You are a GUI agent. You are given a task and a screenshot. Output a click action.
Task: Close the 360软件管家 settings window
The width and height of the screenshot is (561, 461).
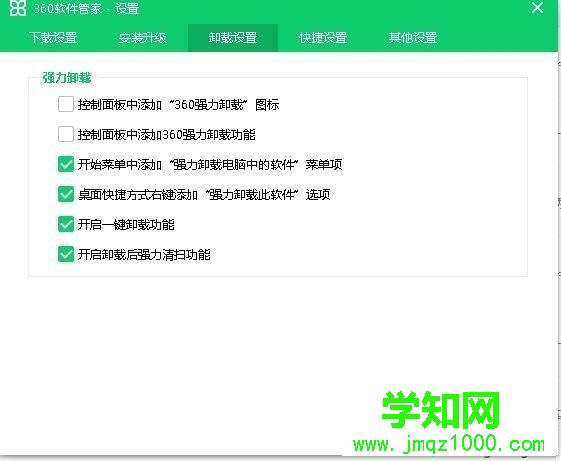[x=537, y=8]
